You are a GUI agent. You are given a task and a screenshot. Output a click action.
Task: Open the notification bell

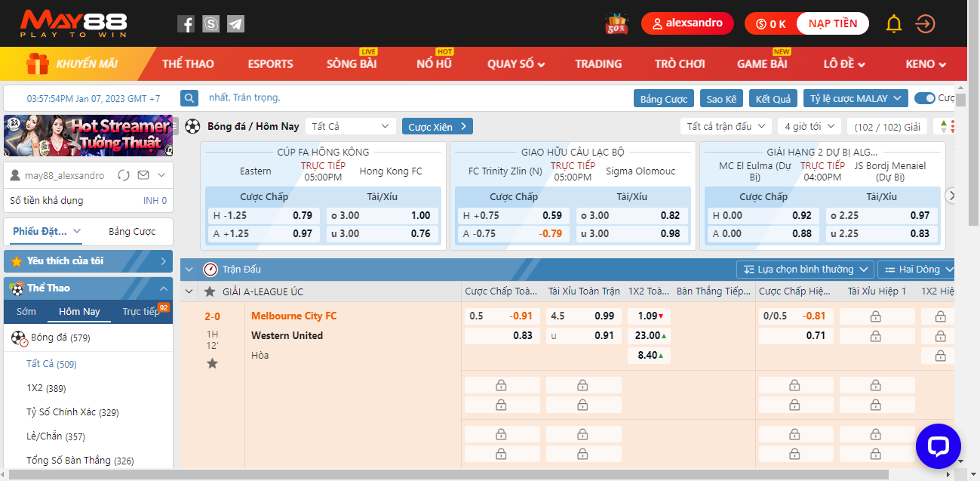[x=894, y=24]
